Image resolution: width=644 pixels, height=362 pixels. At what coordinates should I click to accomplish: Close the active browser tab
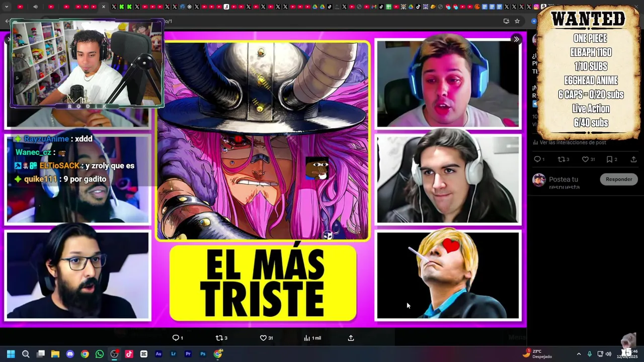pos(104,7)
